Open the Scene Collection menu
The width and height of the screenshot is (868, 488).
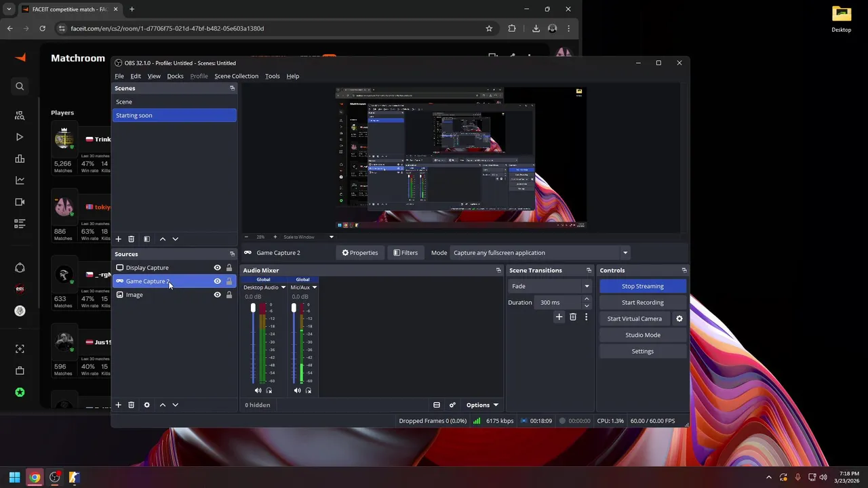coord(236,76)
